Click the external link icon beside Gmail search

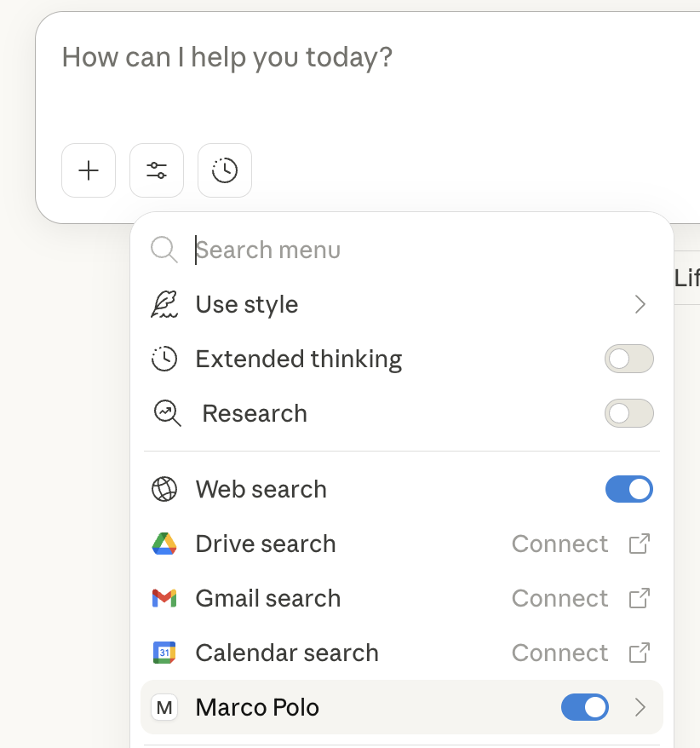click(639, 598)
